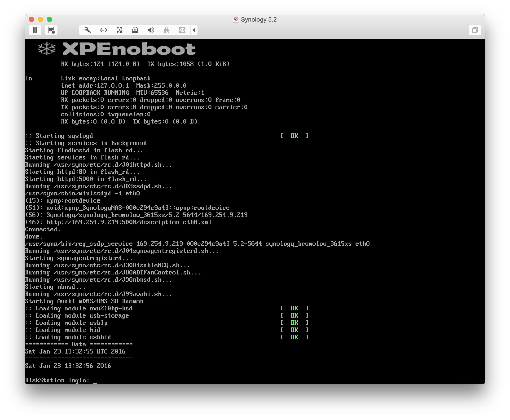Click the 'done.' line

[34, 237]
